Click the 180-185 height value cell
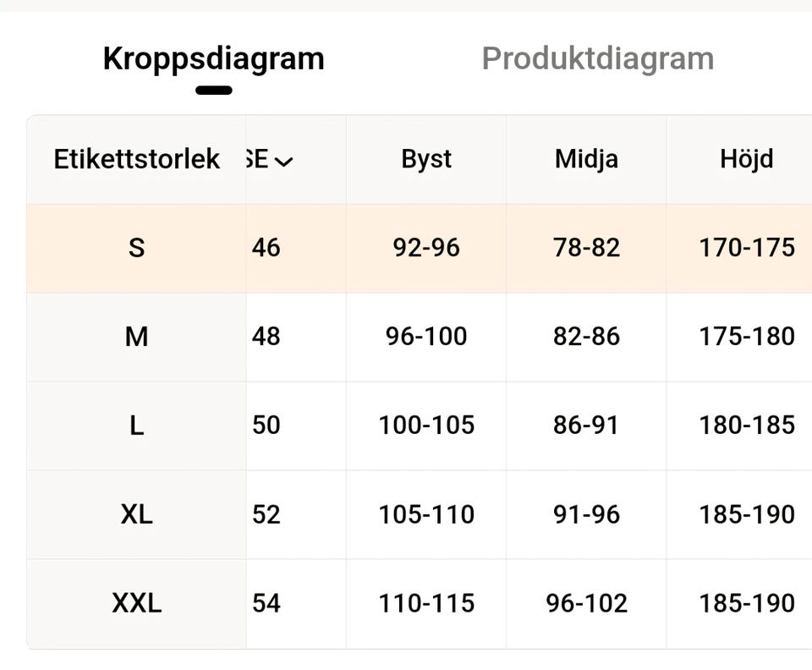The image size is (812, 670). click(746, 426)
